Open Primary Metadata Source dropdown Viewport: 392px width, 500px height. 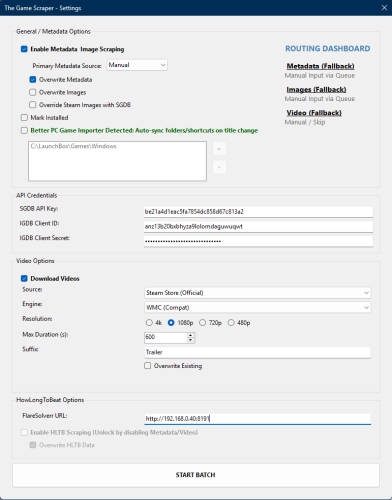137,65
